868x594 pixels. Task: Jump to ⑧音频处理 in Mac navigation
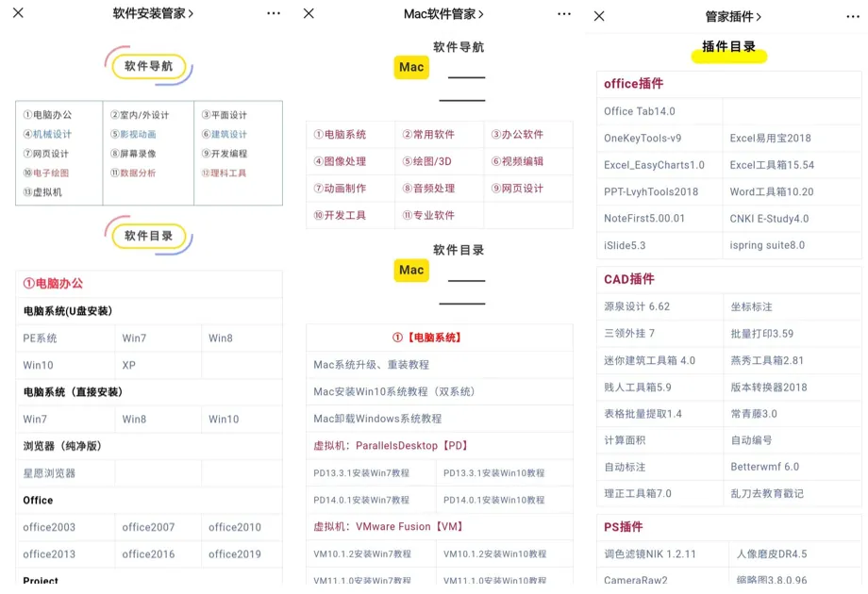428,189
